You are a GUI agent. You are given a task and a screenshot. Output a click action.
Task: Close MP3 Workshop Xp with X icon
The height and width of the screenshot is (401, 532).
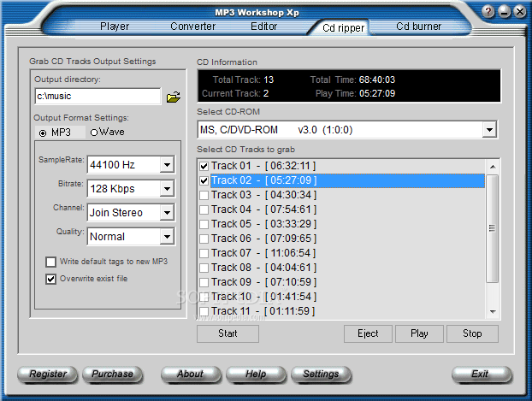(520, 12)
